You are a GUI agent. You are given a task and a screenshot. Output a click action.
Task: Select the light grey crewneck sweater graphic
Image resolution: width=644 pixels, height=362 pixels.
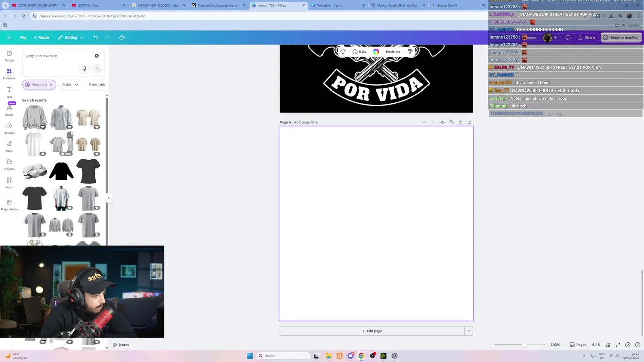tap(61, 117)
